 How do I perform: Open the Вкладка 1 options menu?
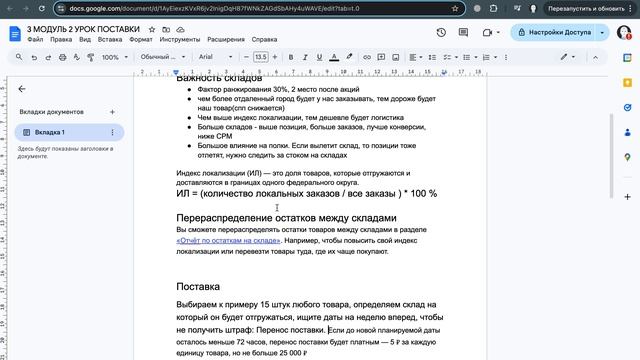(112, 132)
